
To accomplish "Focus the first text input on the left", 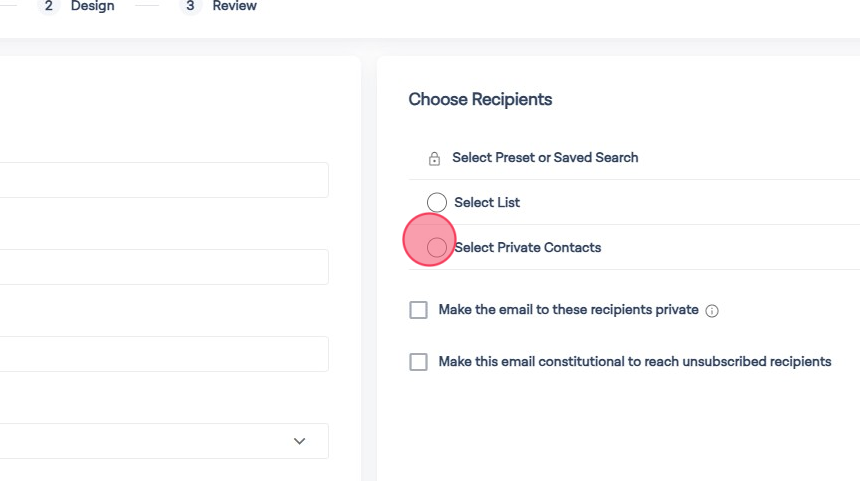I will 160,180.
